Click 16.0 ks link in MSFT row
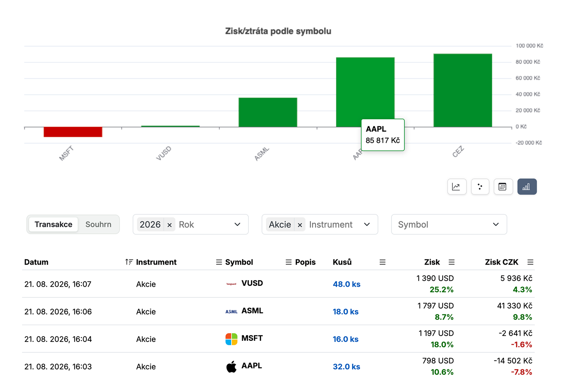 (x=346, y=339)
